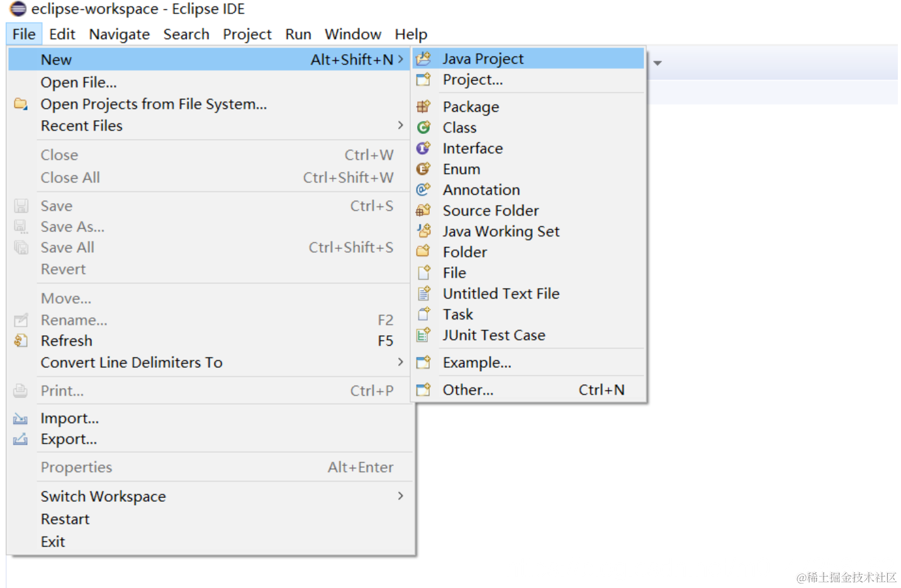Click the icon beside Project... in the submenu
Viewport: 901px width, 588px height.
coord(423,79)
